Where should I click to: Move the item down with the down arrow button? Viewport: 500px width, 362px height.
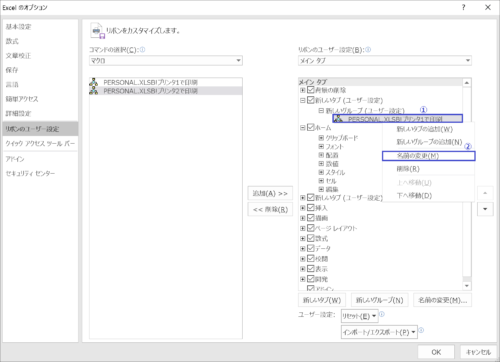(x=485, y=209)
